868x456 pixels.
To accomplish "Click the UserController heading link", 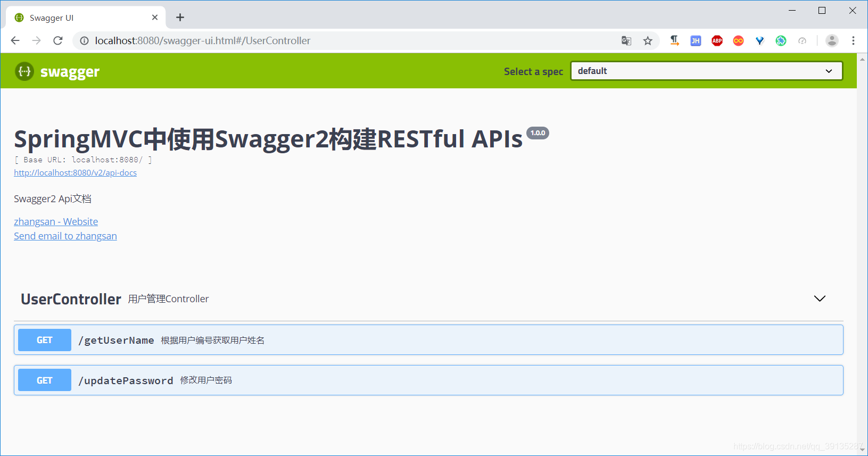I will pyautogui.click(x=71, y=299).
